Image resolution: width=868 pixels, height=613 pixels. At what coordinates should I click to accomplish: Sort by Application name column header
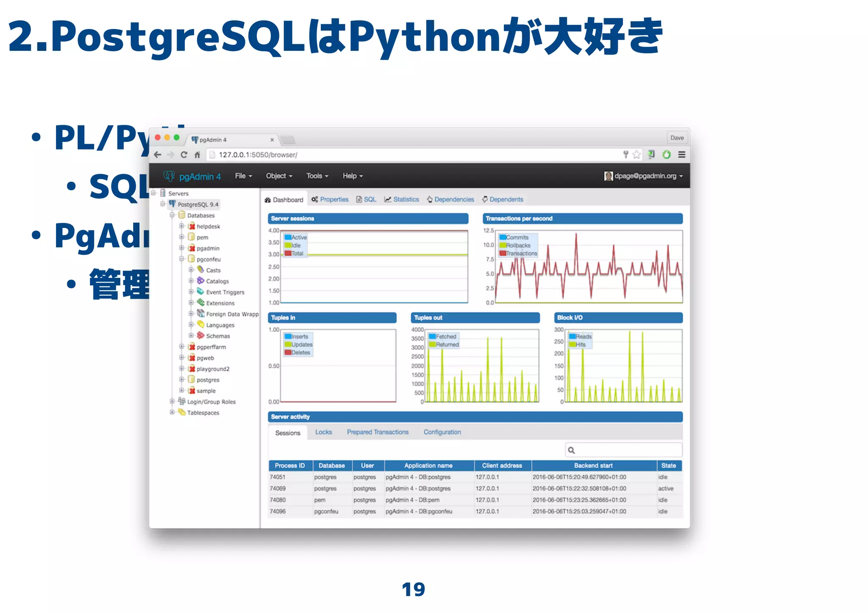tap(428, 466)
